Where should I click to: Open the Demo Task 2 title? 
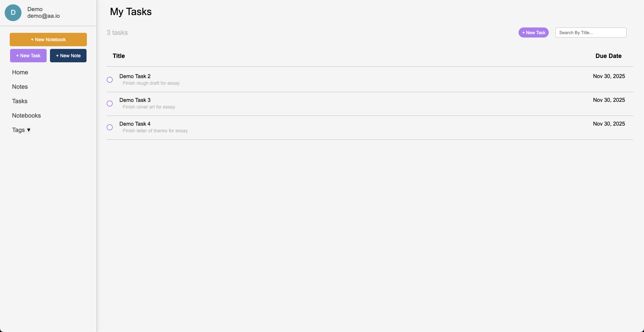[135, 76]
